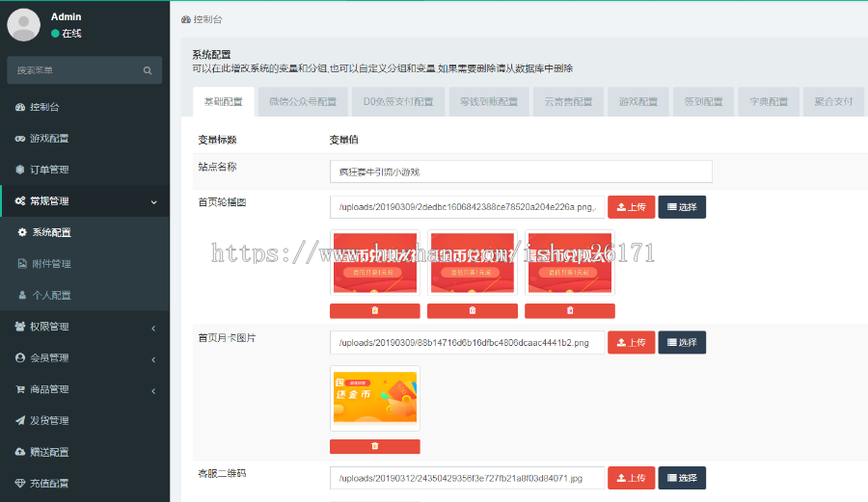Screen dimensions: 868x502
Task: Choose existing file for 首页月卡图片
Action: click(x=682, y=342)
